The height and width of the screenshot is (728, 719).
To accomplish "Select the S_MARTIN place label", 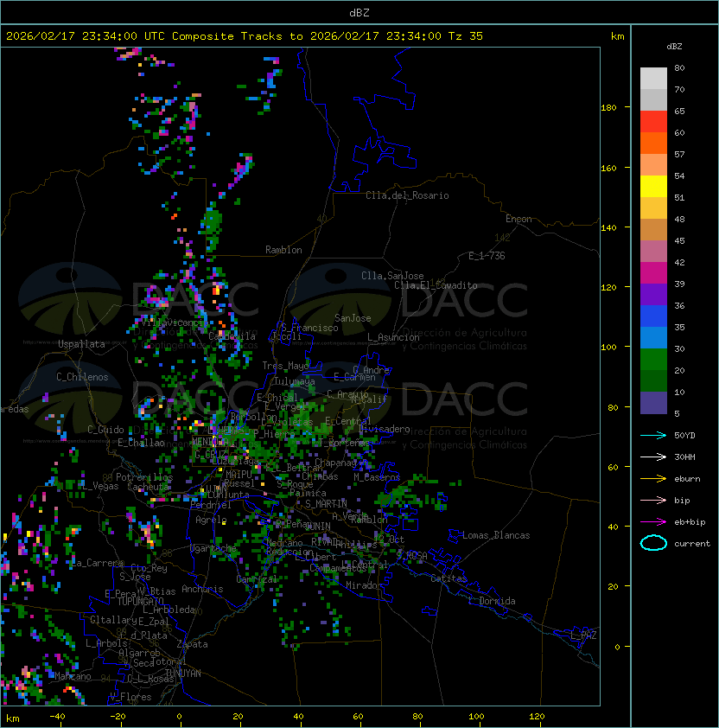I will (x=326, y=504).
